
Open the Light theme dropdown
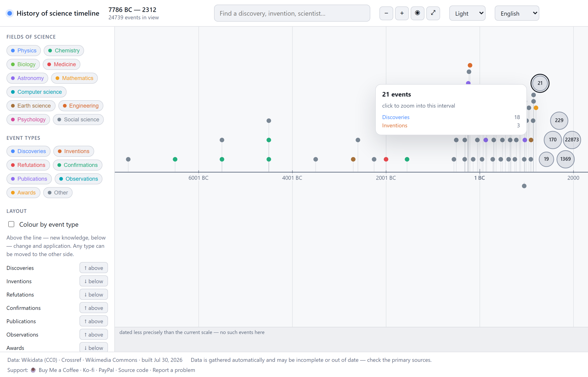467,13
